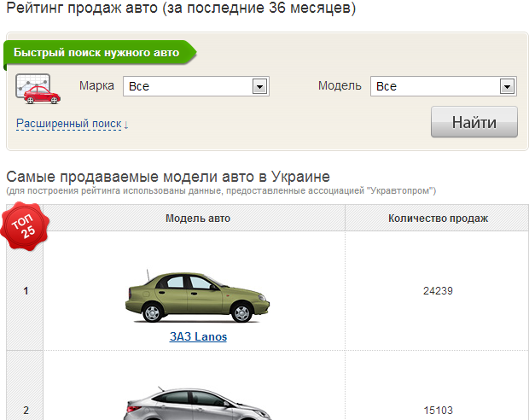
Task: Click the Укравтопром data source note
Action: 221,190
